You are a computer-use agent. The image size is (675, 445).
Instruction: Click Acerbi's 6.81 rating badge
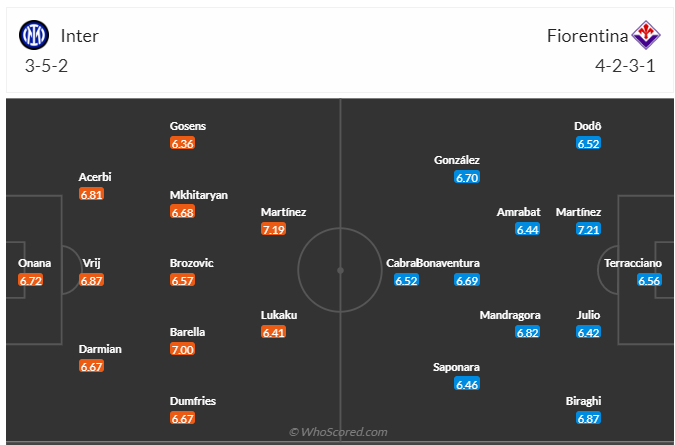(x=92, y=195)
